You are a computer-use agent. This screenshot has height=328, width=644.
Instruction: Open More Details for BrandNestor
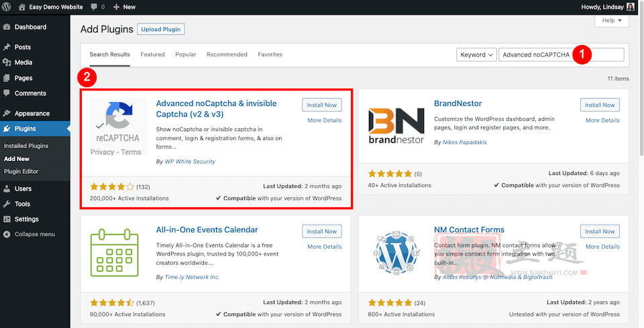(602, 120)
